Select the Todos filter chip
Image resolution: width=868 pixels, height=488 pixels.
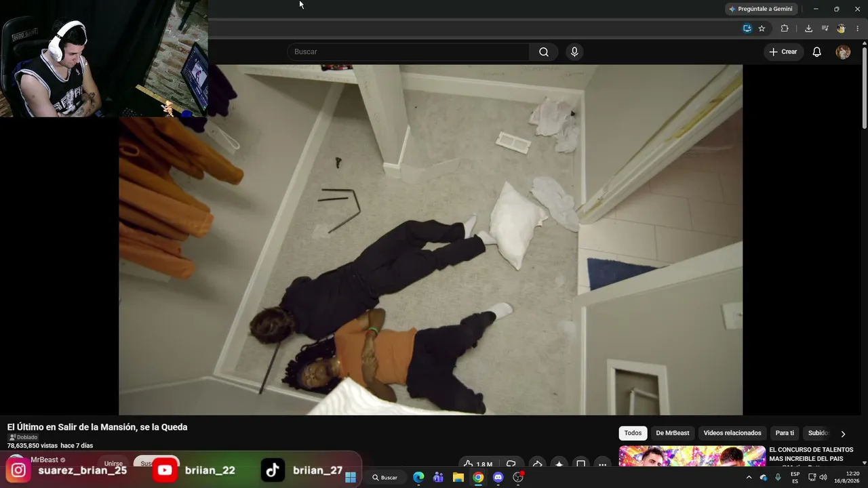[x=633, y=433]
